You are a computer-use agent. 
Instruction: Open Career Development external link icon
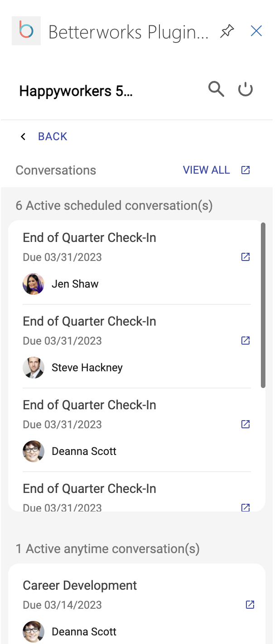tap(250, 605)
